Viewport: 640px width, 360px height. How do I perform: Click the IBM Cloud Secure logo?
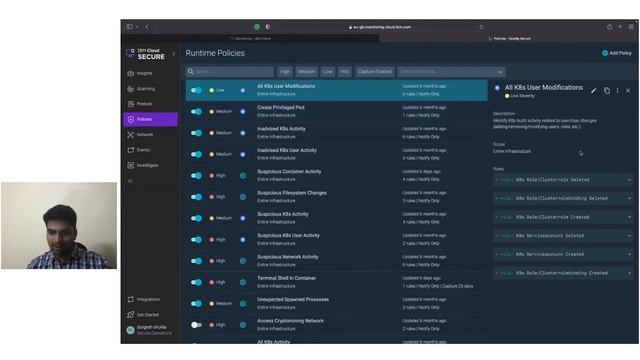146,54
